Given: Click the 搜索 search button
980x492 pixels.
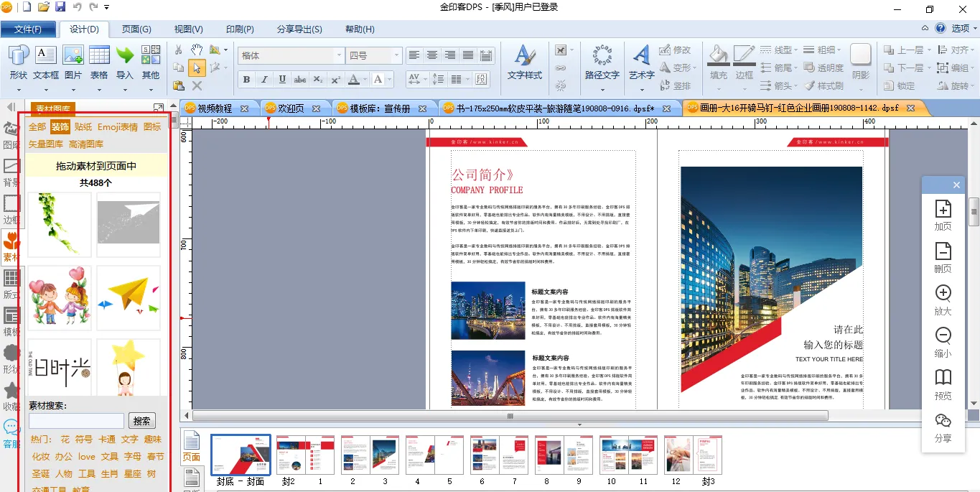Looking at the screenshot, I should pyautogui.click(x=142, y=421).
